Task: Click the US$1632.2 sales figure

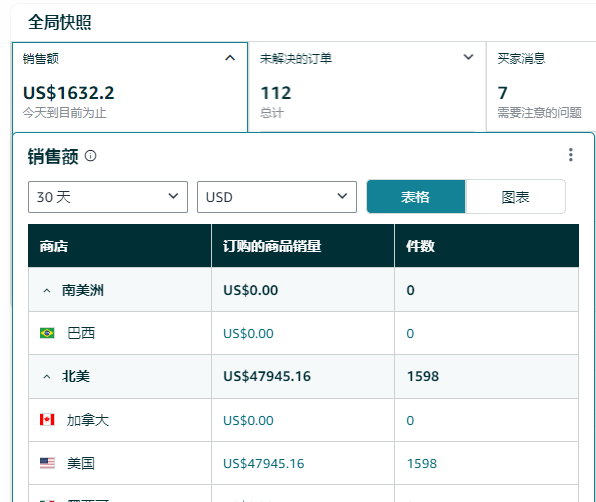Action: [x=68, y=93]
